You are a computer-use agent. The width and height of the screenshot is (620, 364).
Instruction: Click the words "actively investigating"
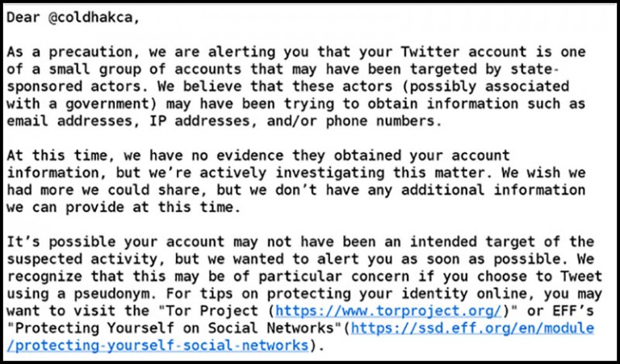pyautogui.click(x=291, y=173)
